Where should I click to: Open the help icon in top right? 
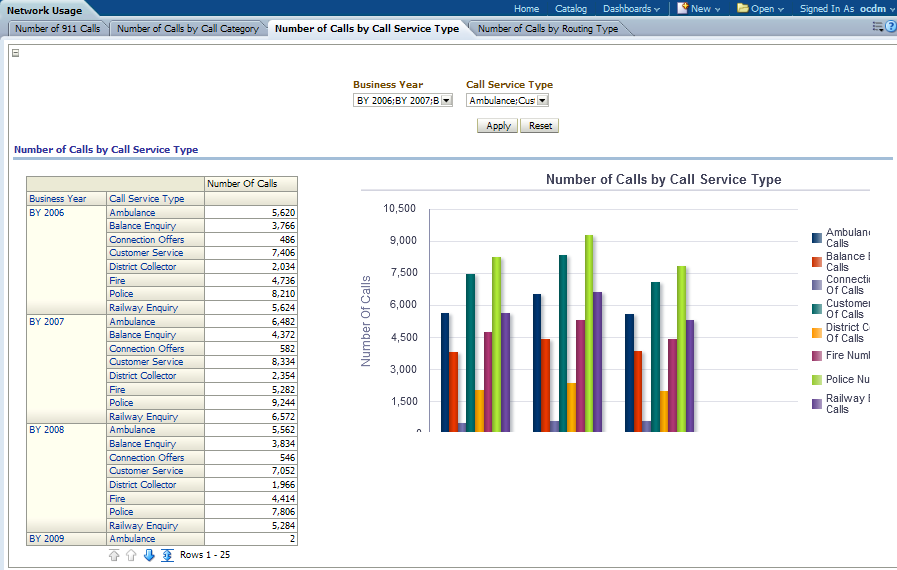coord(890,27)
